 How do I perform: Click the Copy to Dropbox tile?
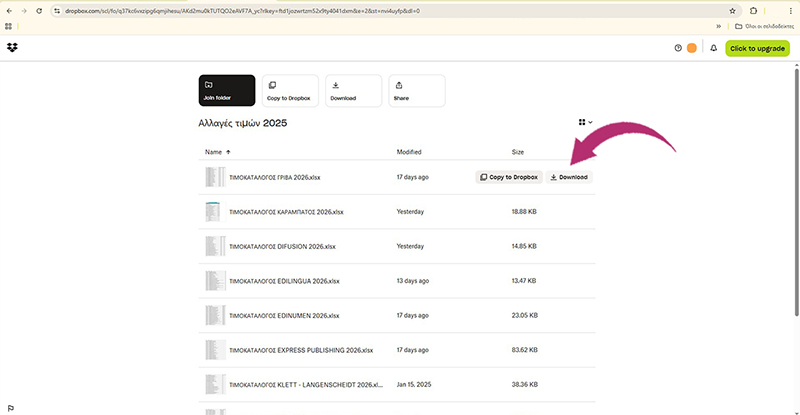point(290,91)
